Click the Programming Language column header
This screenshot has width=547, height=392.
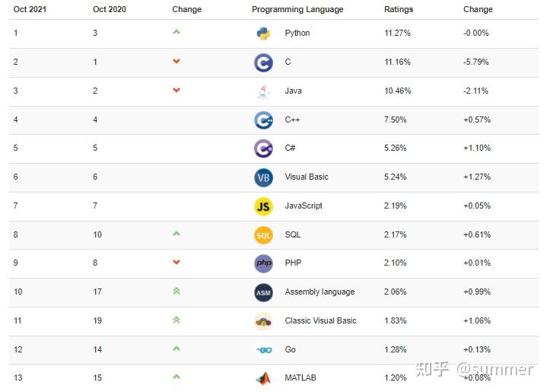[x=297, y=10]
